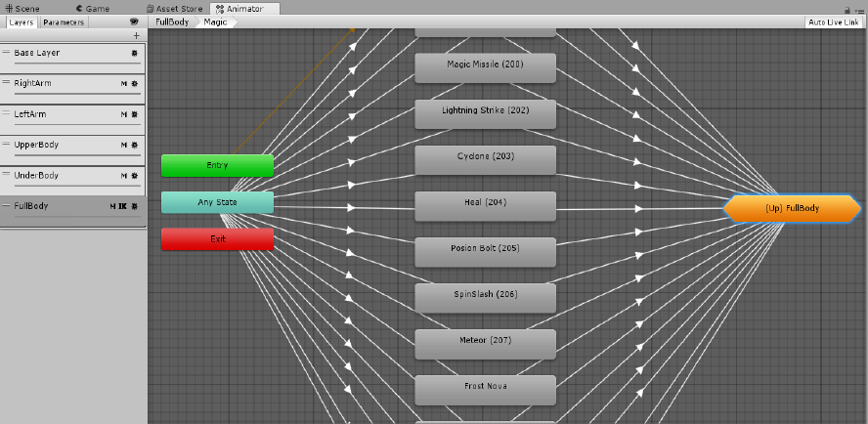
Task: Switch to the Game tab
Action: click(93, 9)
